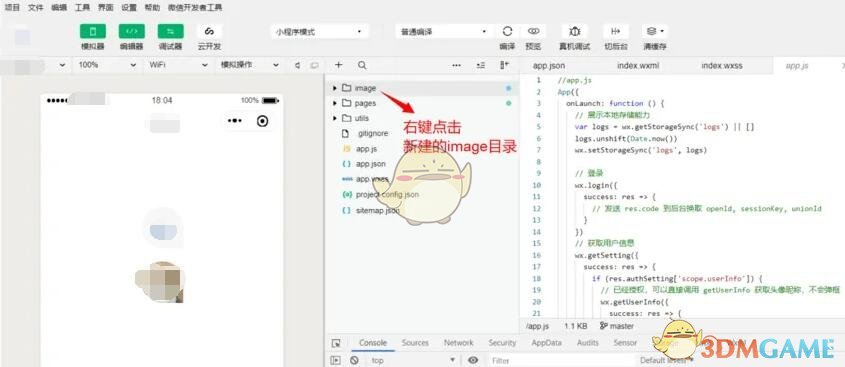845x367 pixels.
Task: Click the /app.js path in status bar
Action: coord(537,326)
